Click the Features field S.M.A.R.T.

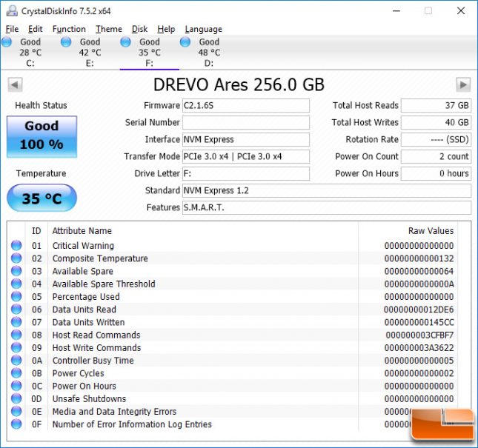coord(327,207)
